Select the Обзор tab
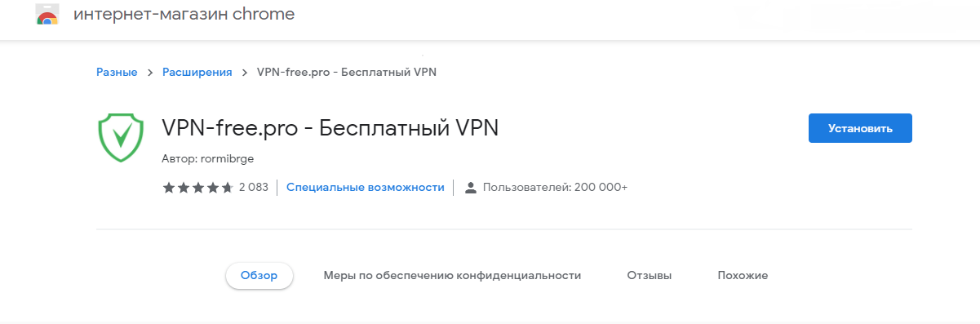The image size is (980, 324). [259, 276]
